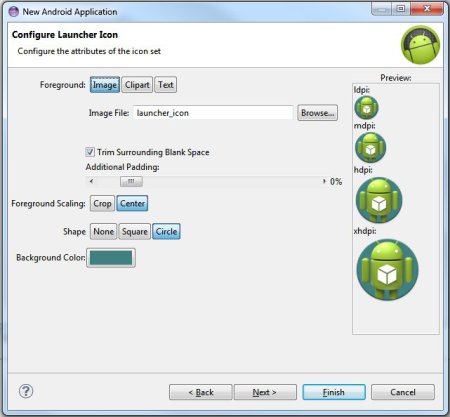Choose Center foreground scaling
Viewport: 450px width, 417px height.
132,203
